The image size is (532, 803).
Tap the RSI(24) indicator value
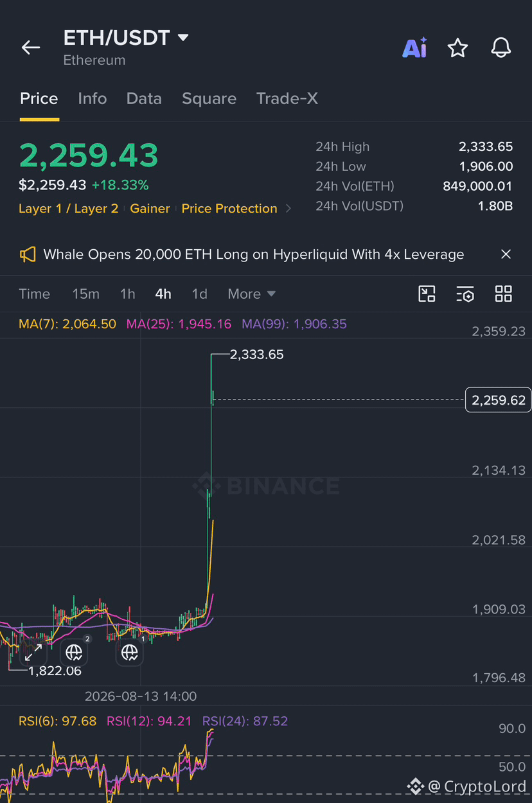coord(245,721)
